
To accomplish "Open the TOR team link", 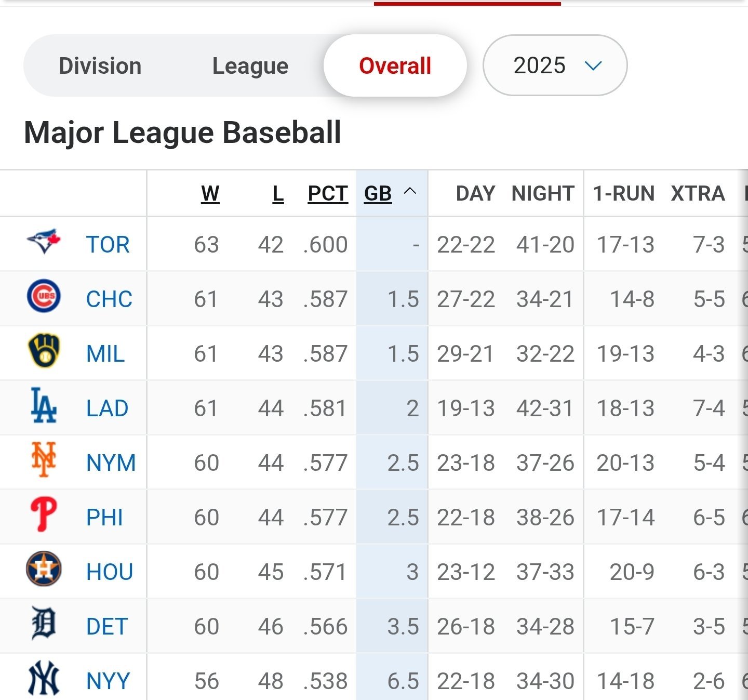I will [x=108, y=244].
